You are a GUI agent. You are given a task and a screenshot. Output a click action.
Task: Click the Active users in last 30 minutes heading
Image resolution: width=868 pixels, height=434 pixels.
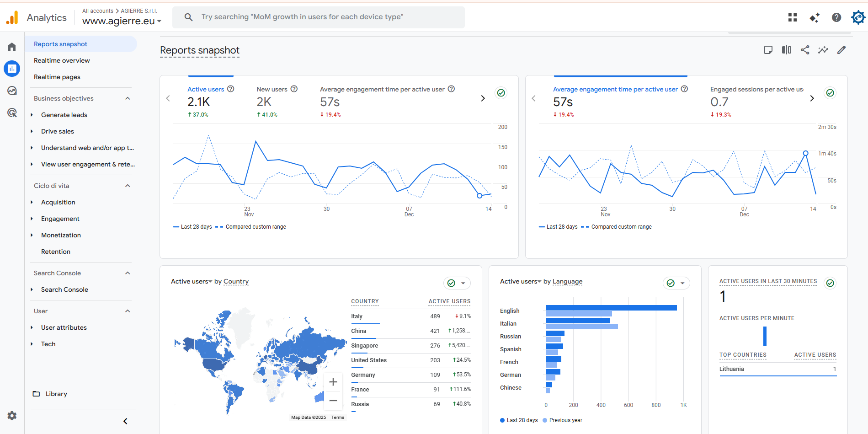768,281
